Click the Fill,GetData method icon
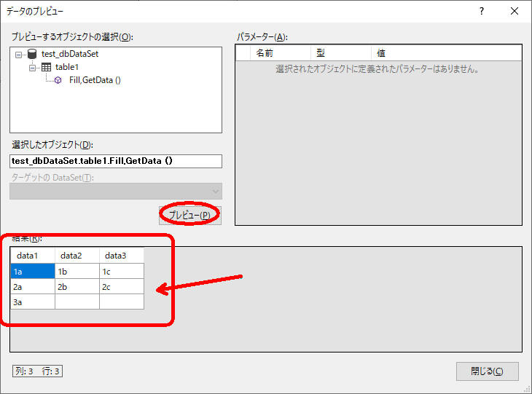The image size is (532, 394). (x=58, y=80)
